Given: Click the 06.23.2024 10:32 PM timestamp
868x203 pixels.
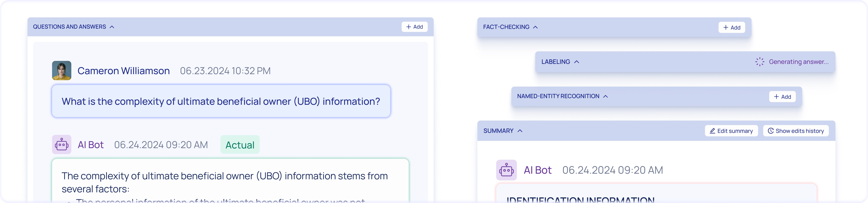Looking at the screenshot, I should [225, 71].
